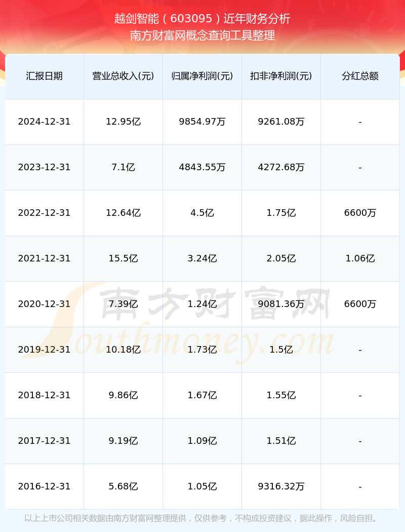The width and height of the screenshot is (405, 532).
Task: Click the 4272.68万 value
Action: pos(281,167)
